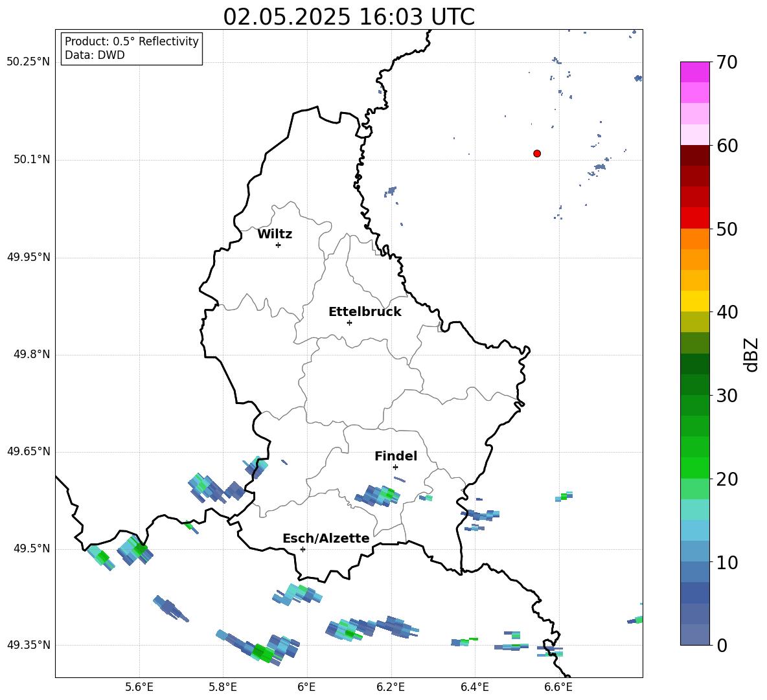Click the Esch/Alzette station cross marker
This screenshot has height=700, width=767.
(x=303, y=549)
